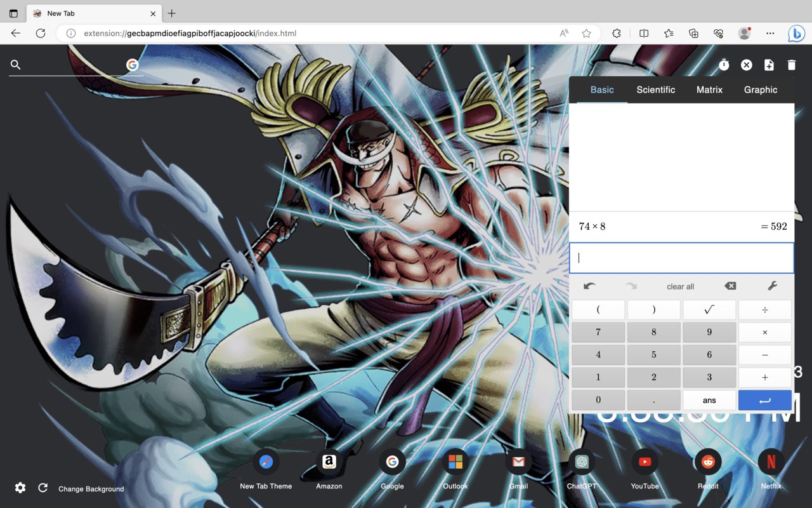Screen dimensions: 812x508
Task: Switch to Matrix calculator tab
Action: (x=709, y=90)
